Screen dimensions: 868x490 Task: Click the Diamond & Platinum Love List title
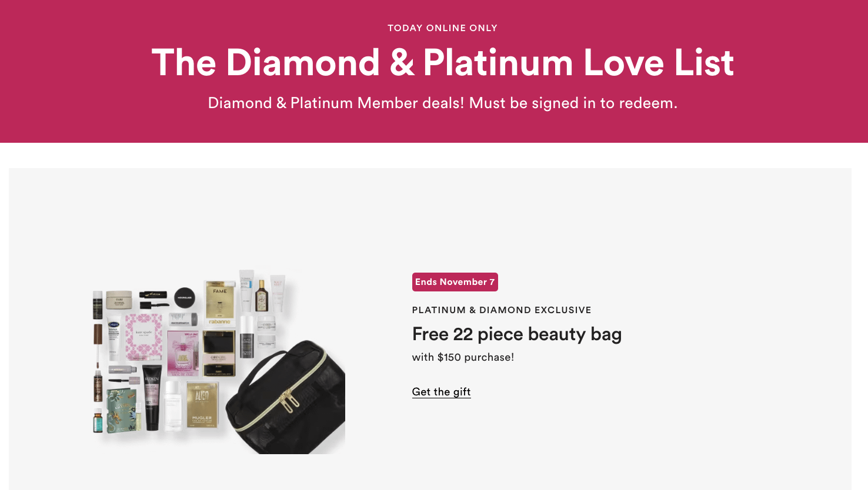pos(442,62)
